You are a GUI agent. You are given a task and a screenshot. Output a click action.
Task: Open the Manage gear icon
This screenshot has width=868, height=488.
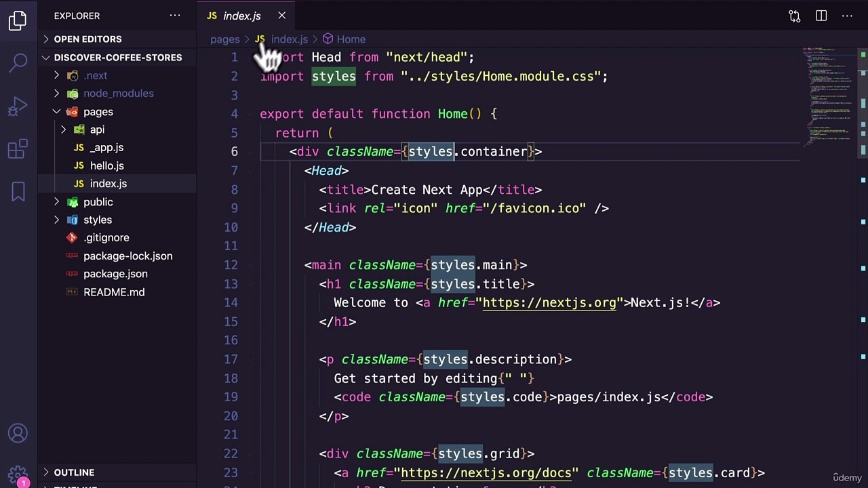18,476
